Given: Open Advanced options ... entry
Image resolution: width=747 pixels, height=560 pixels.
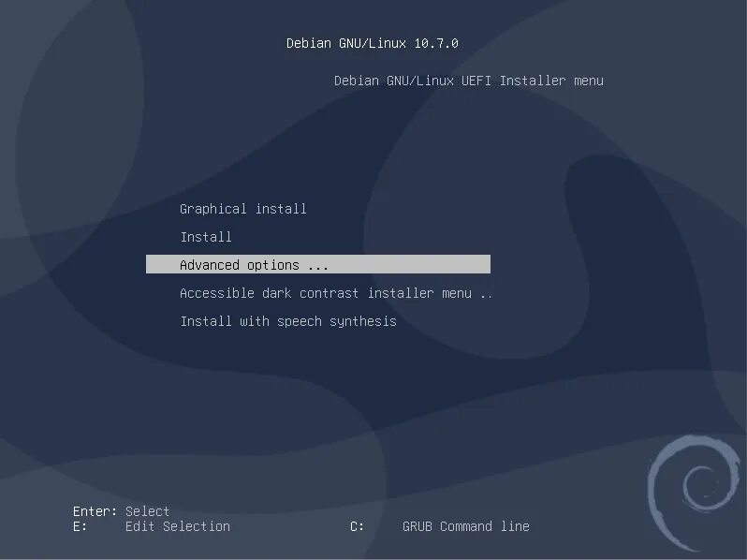Looking at the screenshot, I should (x=317, y=264).
